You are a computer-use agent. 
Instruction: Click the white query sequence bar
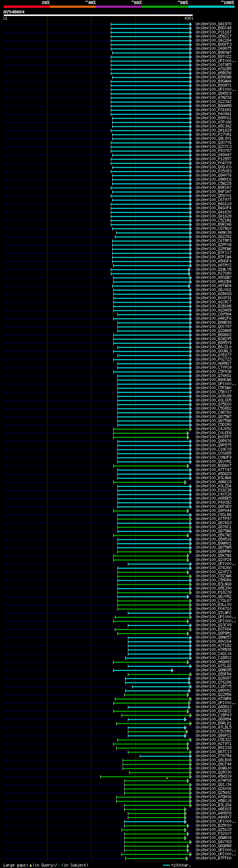[98, 15]
